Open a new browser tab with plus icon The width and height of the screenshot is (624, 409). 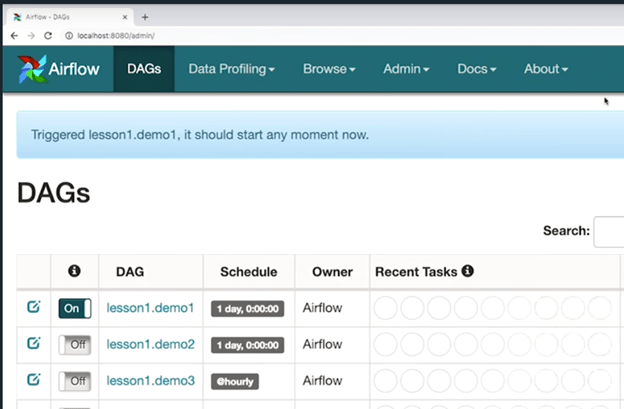pos(145,17)
